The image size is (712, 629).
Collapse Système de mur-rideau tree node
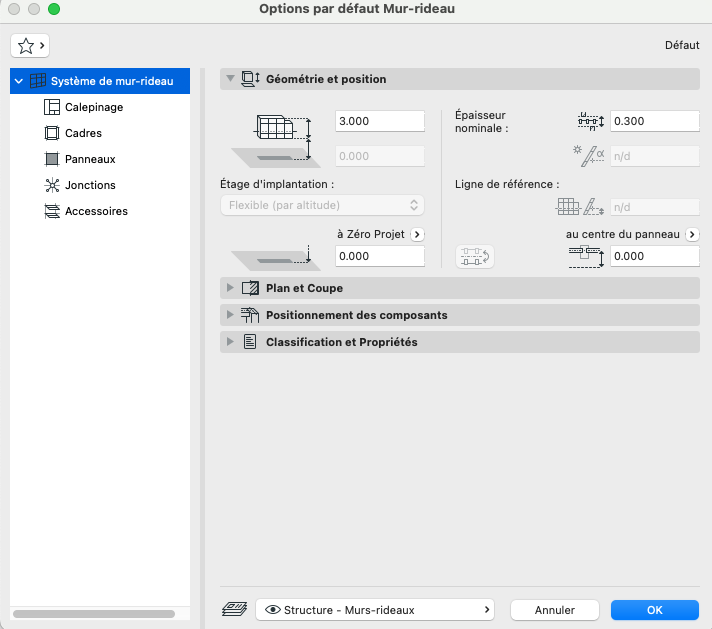point(19,81)
